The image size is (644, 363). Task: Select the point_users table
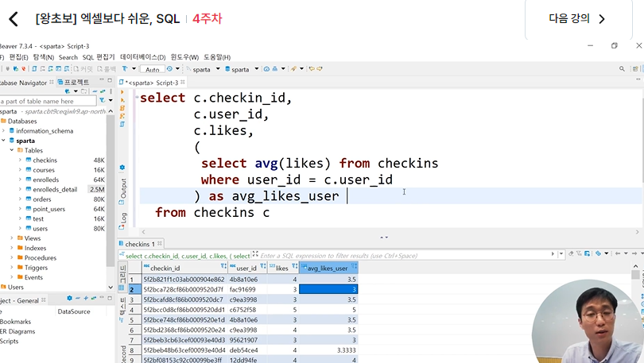click(48, 209)
